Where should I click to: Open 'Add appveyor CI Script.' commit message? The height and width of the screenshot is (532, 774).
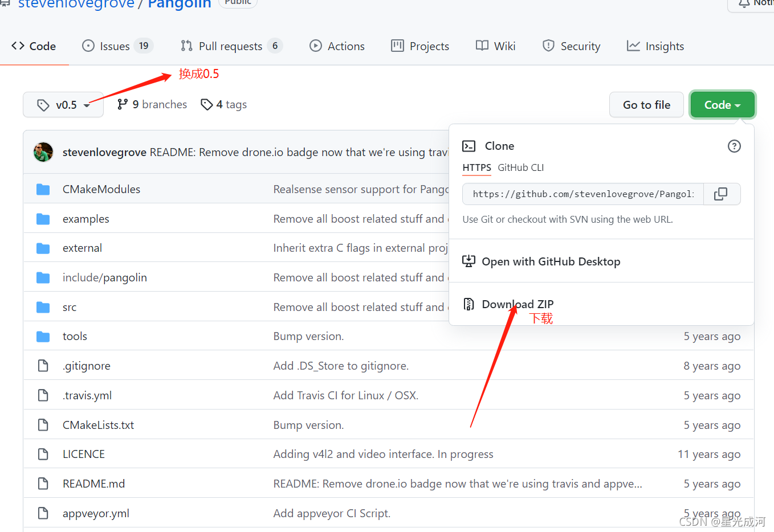(x=332, y=514)
